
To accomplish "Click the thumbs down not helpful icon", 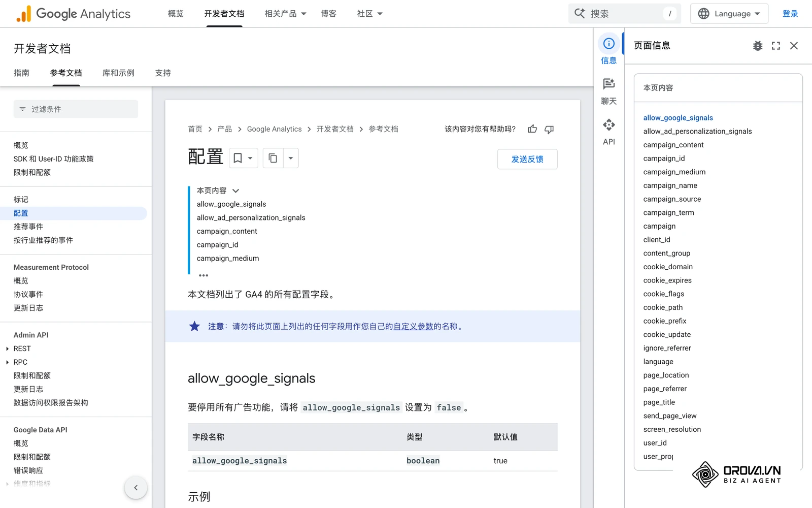I will tap(549, 129).
